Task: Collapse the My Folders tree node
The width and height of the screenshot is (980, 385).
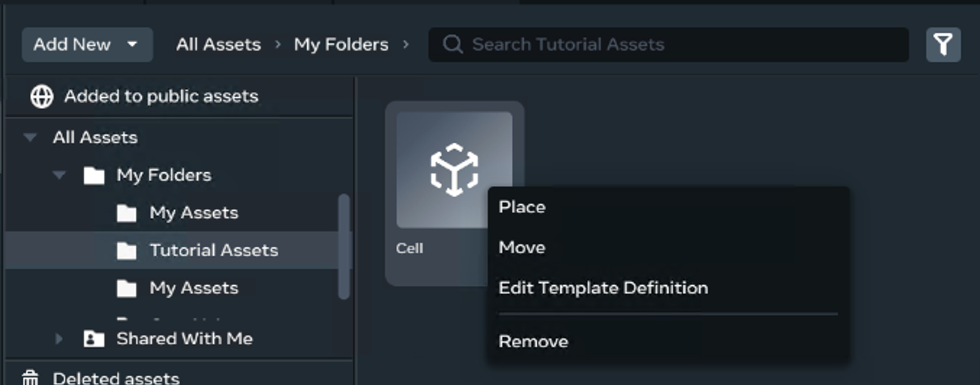Action: pos(60,175)
